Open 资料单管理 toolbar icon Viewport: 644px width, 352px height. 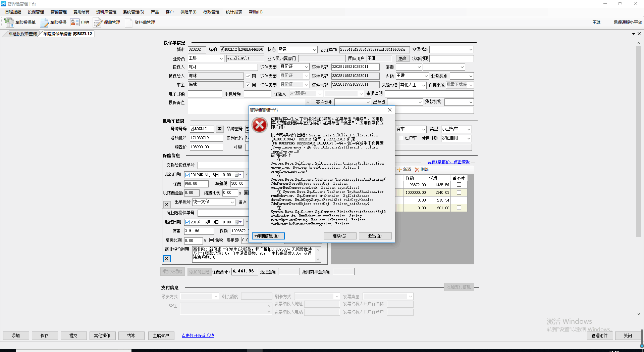tap(128, 23)
